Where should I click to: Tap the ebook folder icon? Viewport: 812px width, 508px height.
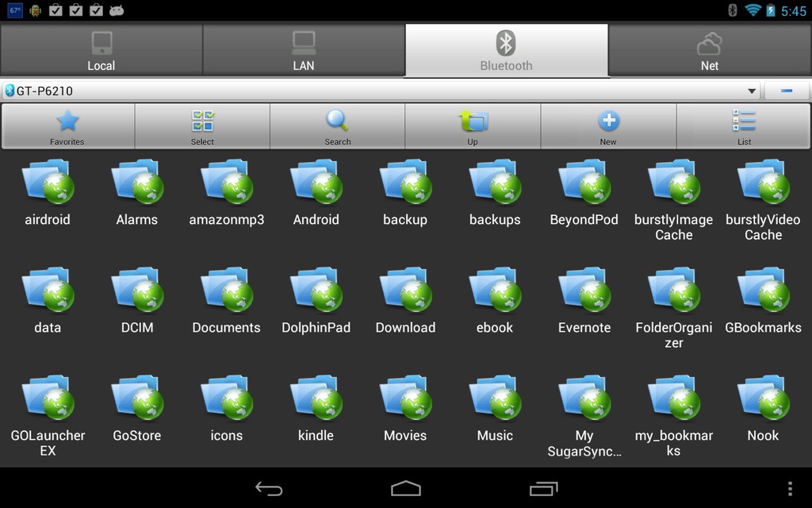(495, 289)
